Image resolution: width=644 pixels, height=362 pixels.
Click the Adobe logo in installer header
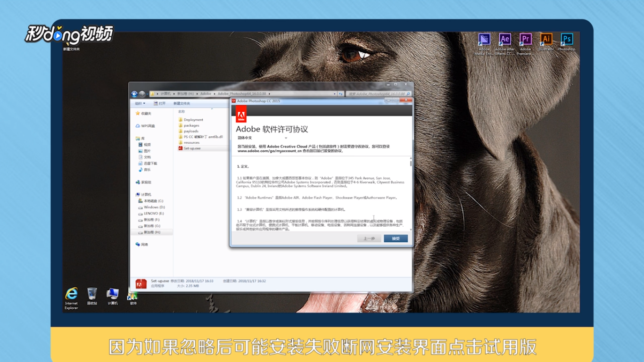pos(241,115)
